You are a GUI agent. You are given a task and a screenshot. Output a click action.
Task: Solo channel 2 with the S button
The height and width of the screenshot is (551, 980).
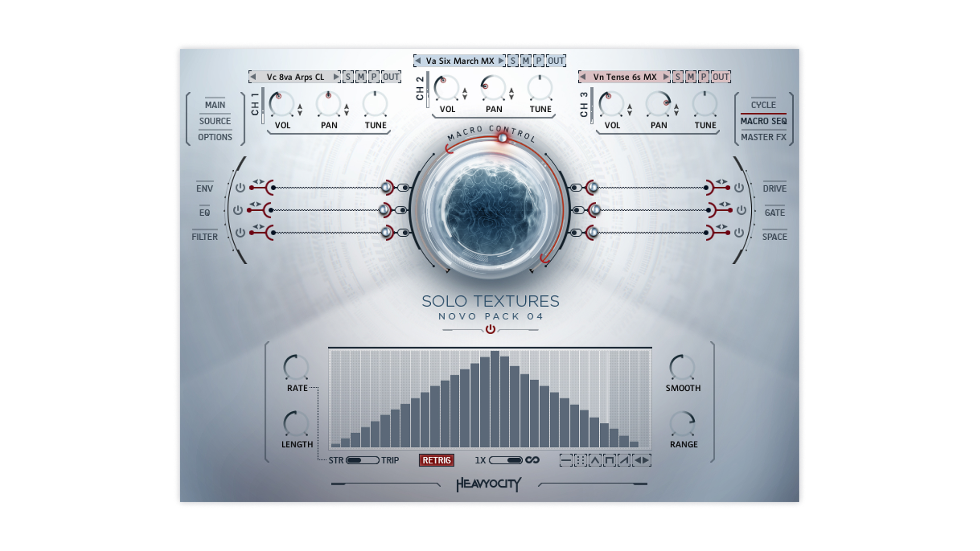(x=513, y=61)
